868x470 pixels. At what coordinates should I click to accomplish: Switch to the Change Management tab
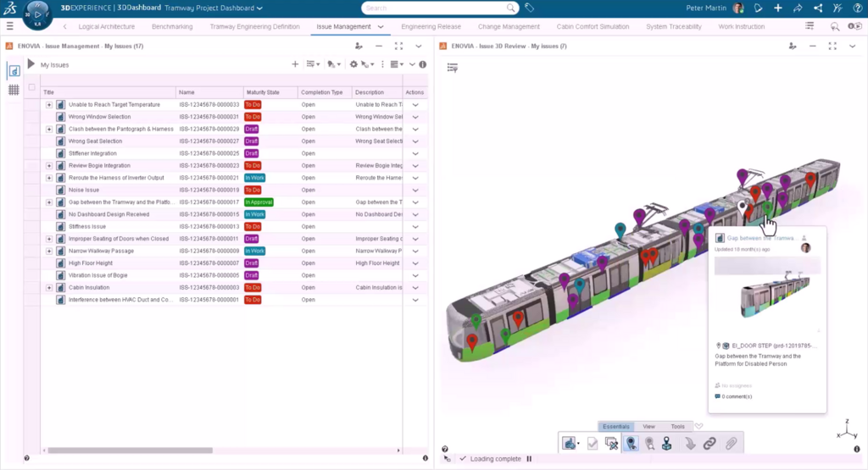pos(509,27)
